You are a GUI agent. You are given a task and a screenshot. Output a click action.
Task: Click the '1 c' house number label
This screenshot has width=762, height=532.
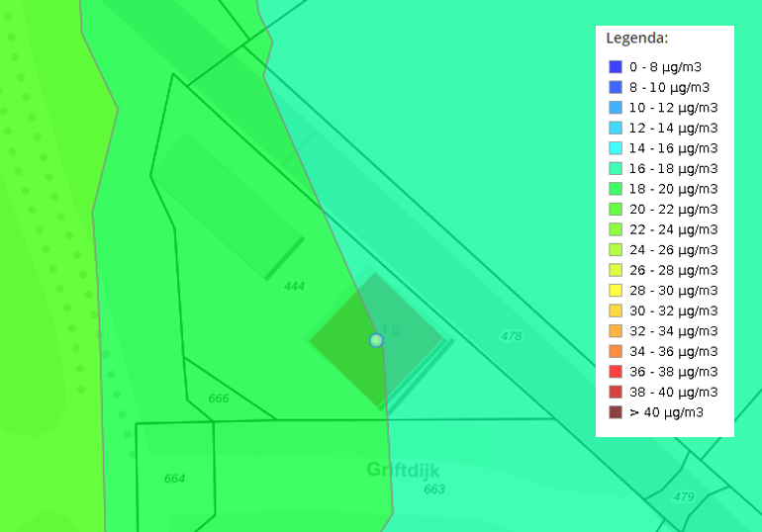click(390, 330)
